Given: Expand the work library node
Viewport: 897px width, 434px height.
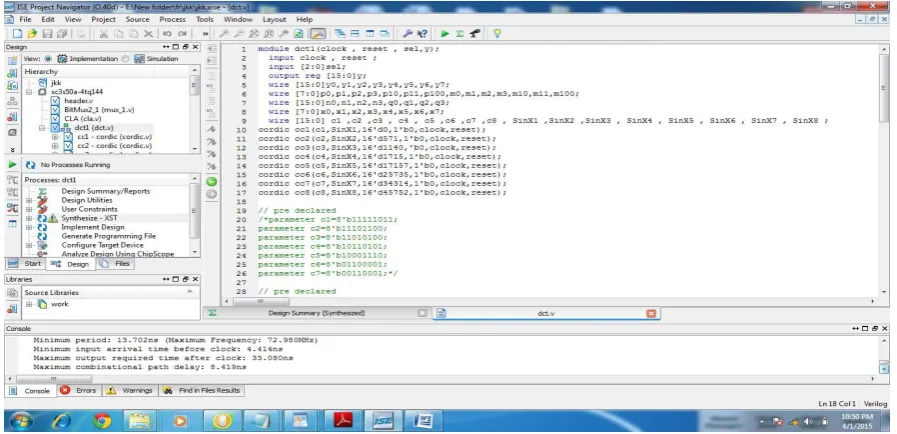Looking at the screenshot, I should [x=29, y=304].
